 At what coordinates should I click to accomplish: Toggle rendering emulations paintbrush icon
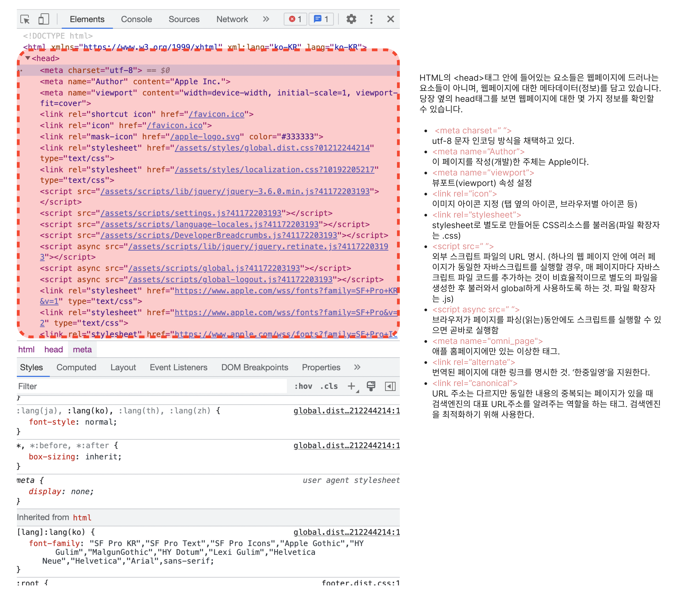(x=371, y=386)
